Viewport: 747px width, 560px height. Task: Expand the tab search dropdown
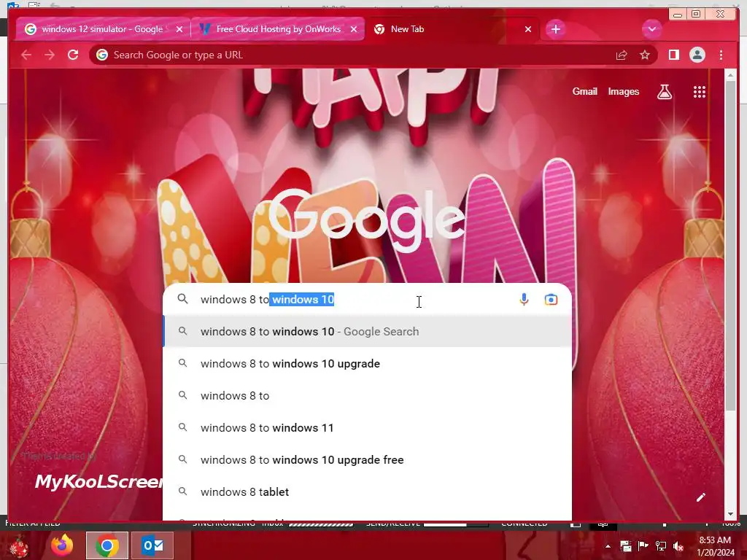[651, 29]
